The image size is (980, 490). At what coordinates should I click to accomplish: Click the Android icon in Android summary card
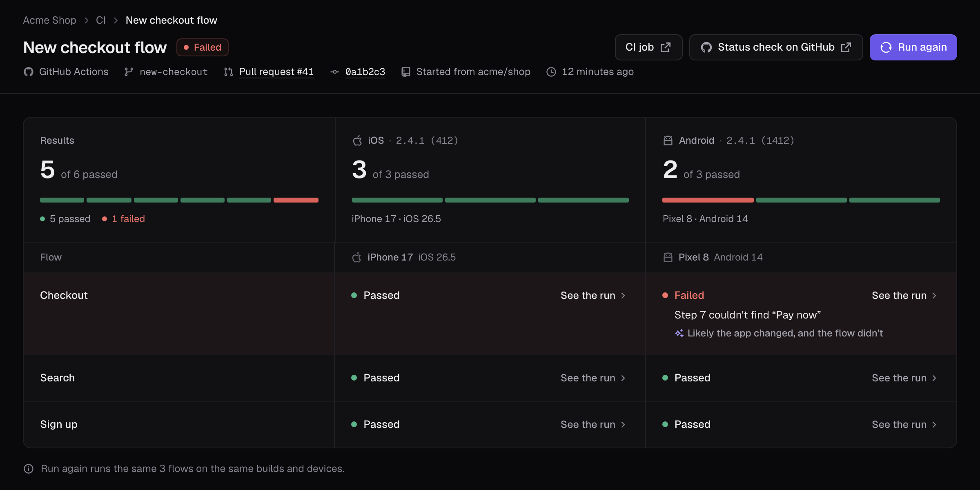point(668,140)
